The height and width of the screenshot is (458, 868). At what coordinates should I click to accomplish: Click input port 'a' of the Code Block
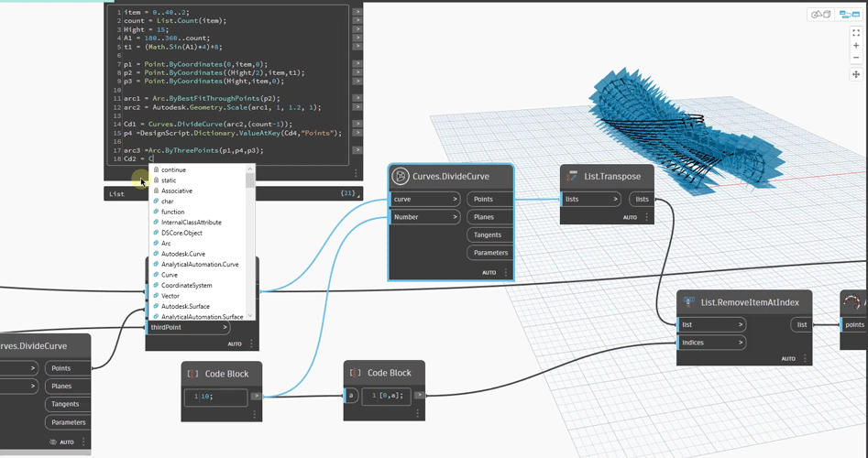coord(351,395)
